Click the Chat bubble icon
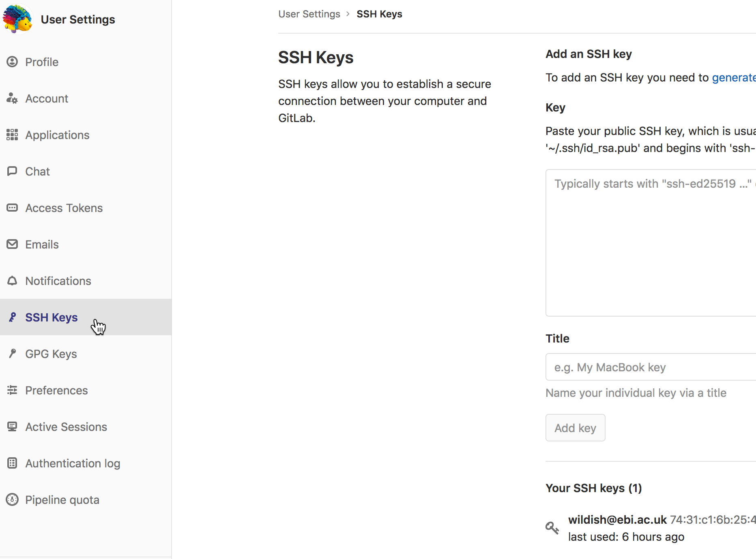This screenshot has height=559, width=756. [12, 171]
